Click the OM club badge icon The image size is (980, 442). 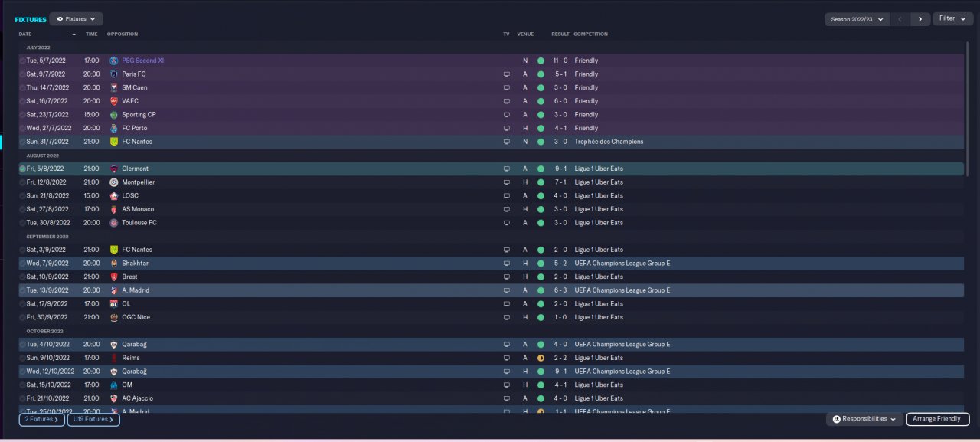[114, 385]
